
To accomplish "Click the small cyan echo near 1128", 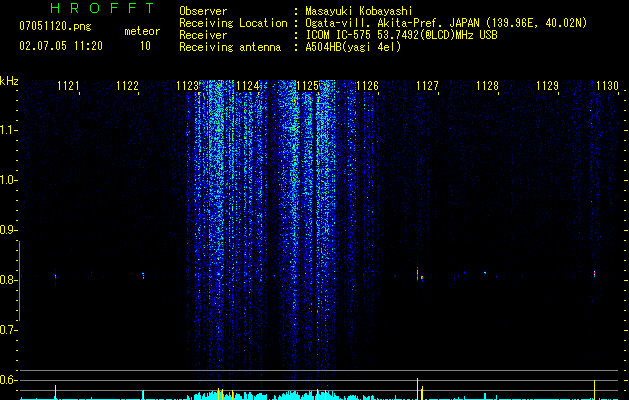I will coord(485,273).
